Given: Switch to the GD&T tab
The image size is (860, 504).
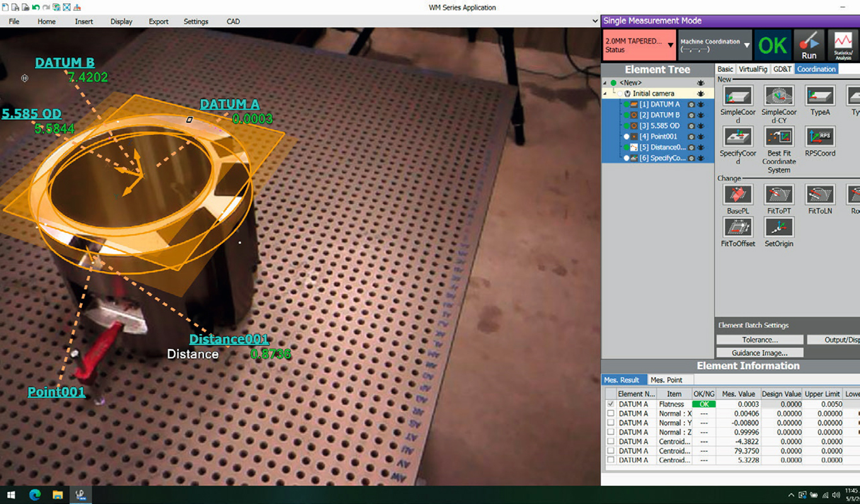Looking at the screenshot, I should (783, 69).
